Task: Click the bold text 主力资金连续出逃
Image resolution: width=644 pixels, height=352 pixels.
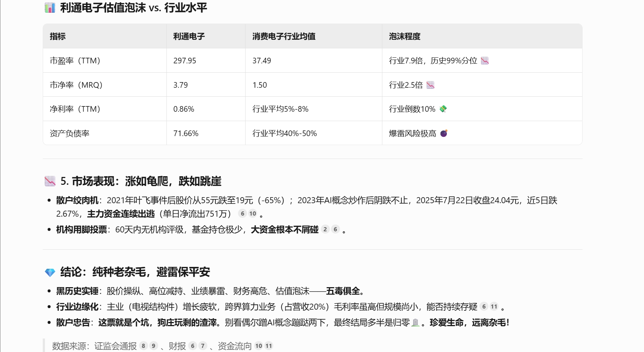Action: pyautogui.click(x=121, y=214)
